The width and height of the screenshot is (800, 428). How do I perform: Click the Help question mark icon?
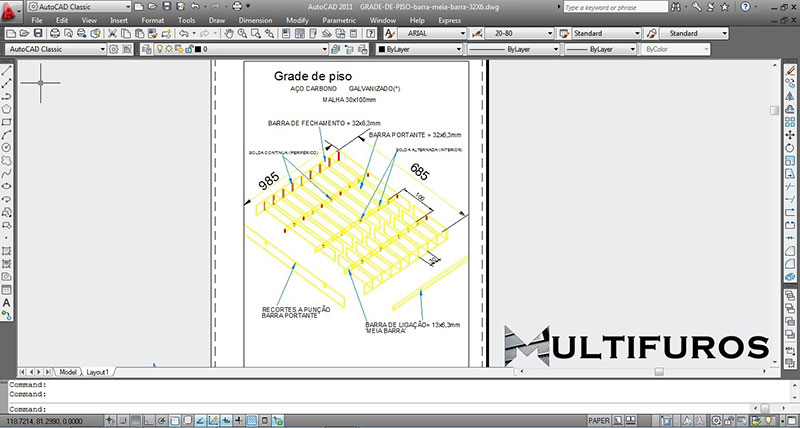click(x=369, y=33)
